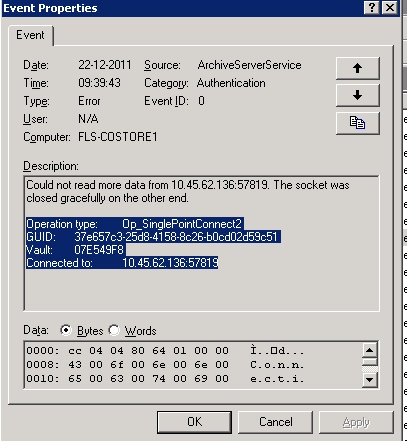
Task: Open the question mark help button in title bar
Action: pos(372,7)
